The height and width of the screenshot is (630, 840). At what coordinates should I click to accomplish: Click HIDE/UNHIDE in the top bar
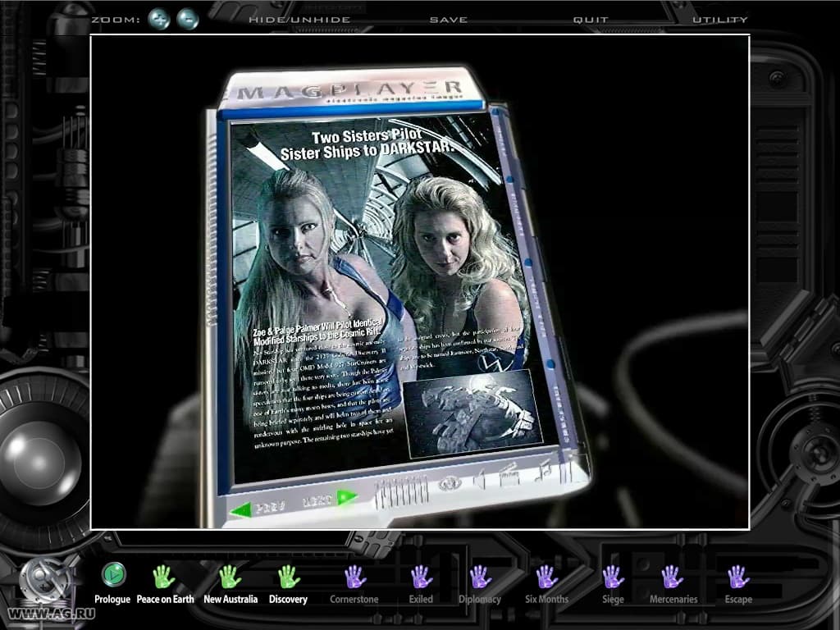pyautogui.click(x=299, y=20)
